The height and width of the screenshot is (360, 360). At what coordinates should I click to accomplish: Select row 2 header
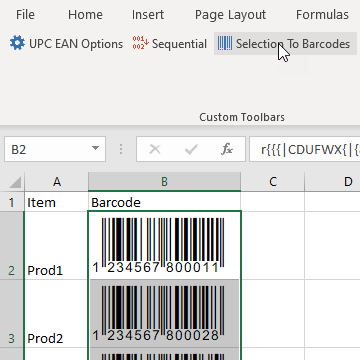12,245
